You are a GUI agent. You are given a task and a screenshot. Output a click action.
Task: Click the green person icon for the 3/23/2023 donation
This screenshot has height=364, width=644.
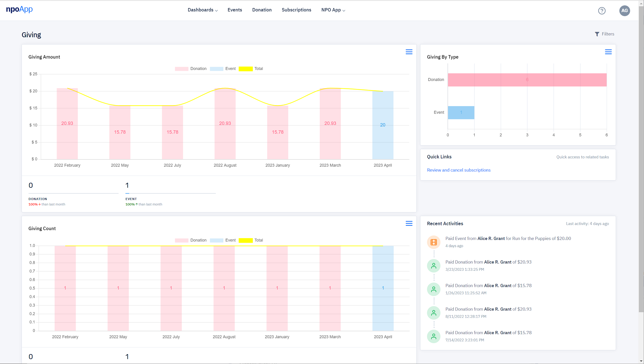tap(434, 266)
